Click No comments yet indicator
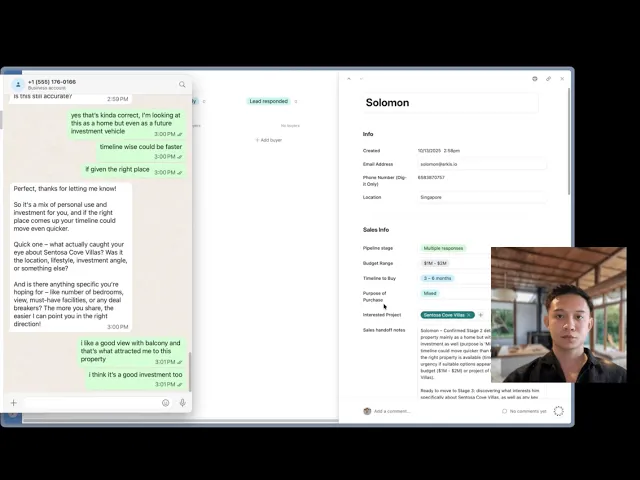Viewport: 640px width, 480px height. pyautogui.click(x=524, y=411)
